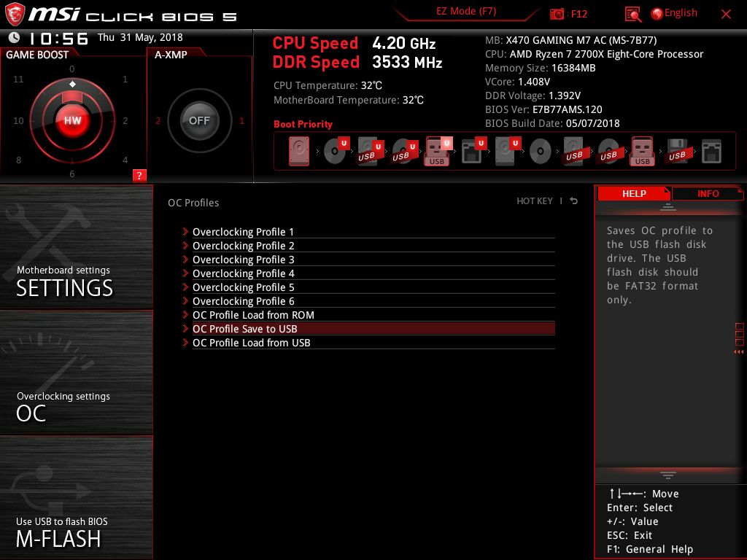Click the 3533 MHz DDR Speed value
This screenshot has width=747, height=560.
(x=407, y=63)
